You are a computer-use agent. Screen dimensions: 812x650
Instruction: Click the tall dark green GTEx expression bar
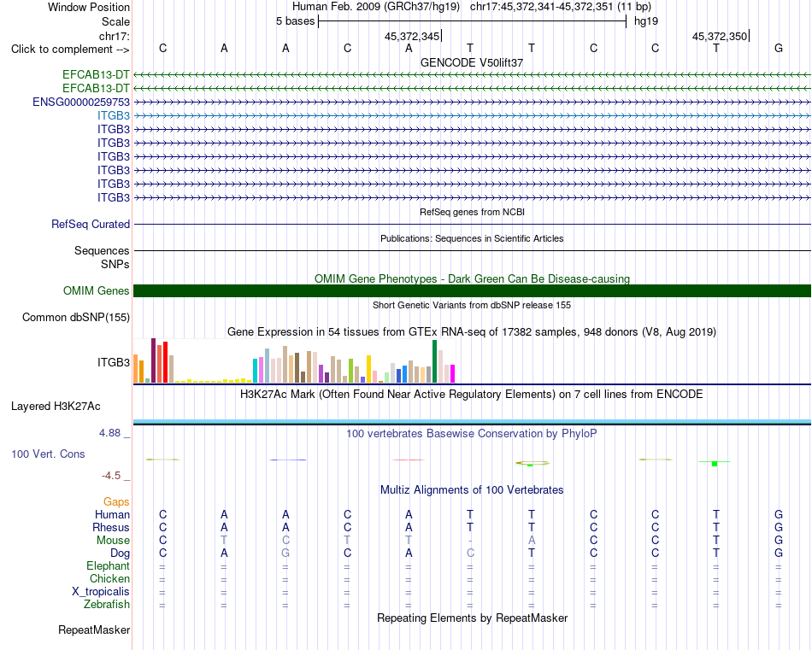[x=434, y=361]
